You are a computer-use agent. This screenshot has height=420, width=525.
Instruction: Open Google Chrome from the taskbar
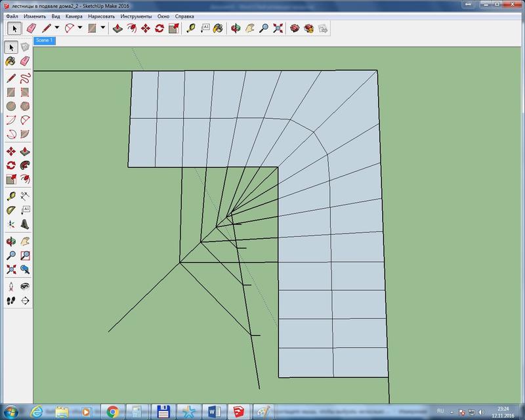point(112,411)
